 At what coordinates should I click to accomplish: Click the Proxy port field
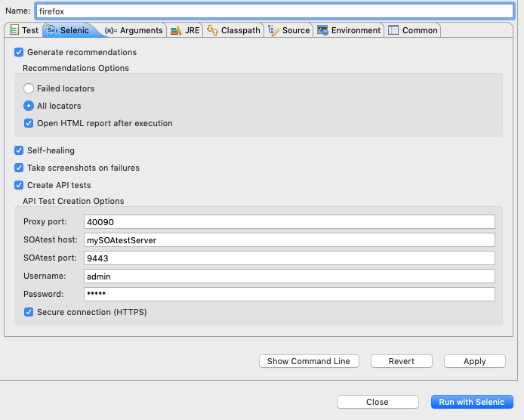point(289,222)
